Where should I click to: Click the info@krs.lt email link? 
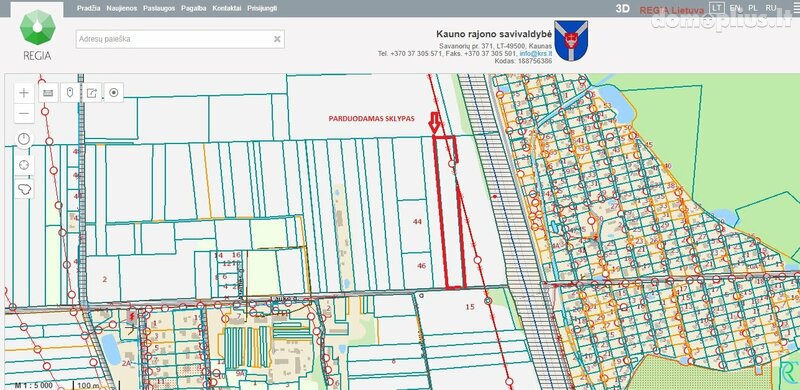[536, 54]
